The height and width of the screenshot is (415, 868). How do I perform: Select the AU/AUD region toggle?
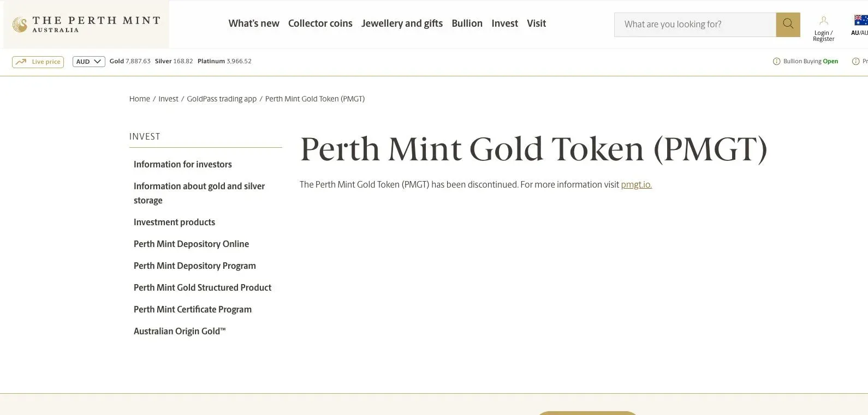(859, 32)
